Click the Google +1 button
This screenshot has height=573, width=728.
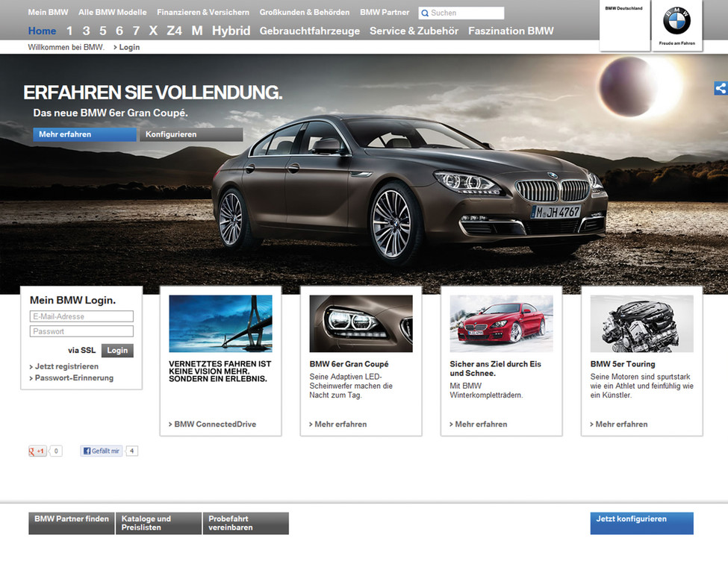(37, 451)
